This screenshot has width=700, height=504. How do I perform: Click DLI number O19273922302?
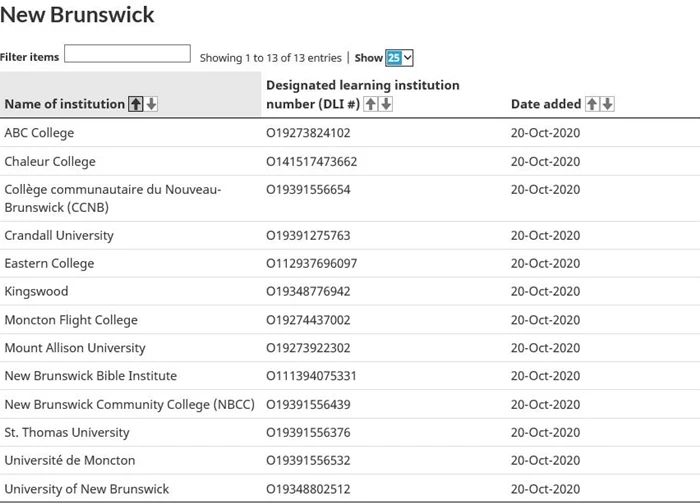[x=308, y=348]
